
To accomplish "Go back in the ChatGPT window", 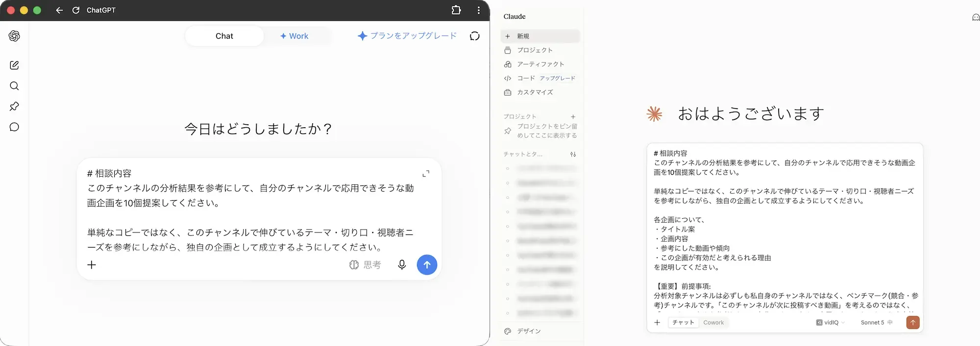I will point(59,10).
